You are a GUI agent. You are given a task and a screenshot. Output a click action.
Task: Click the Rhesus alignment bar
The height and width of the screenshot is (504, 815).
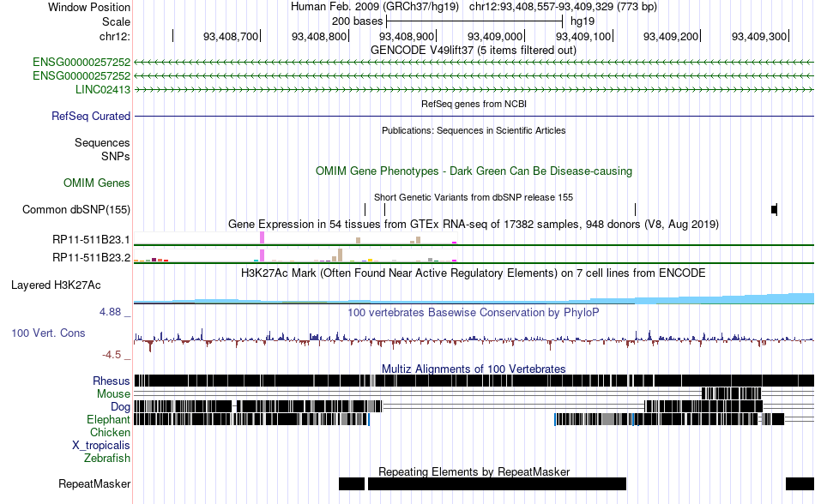pyautogui.click(x=474, y=381)
